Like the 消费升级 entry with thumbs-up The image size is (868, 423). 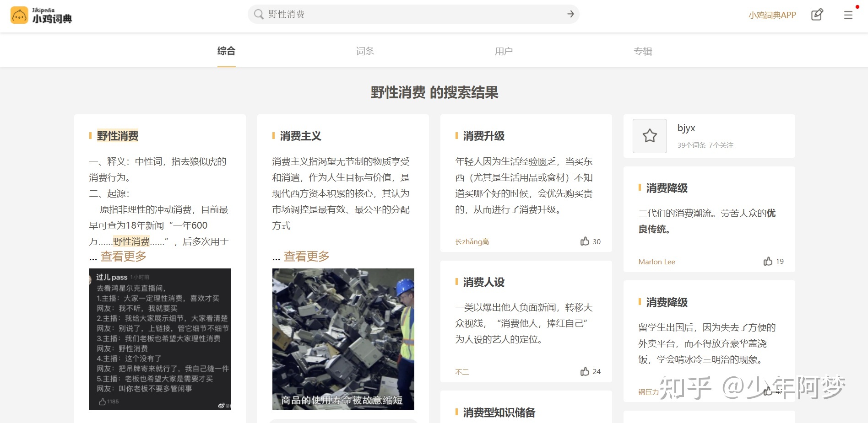click(585, 241)
